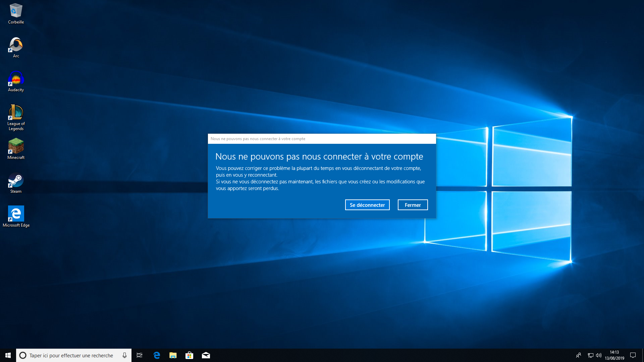
Task: Open the volume control in tray
Action: [599, 355]
